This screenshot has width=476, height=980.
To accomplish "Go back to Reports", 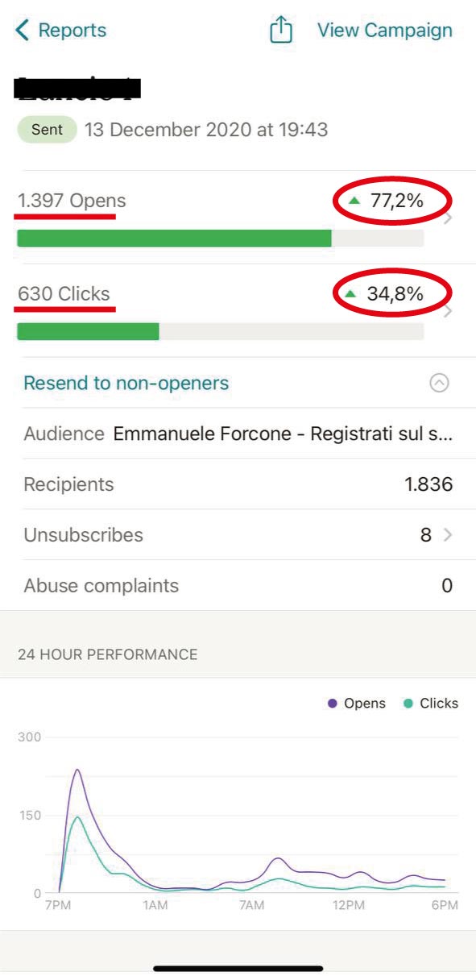I will coord(61,31).
